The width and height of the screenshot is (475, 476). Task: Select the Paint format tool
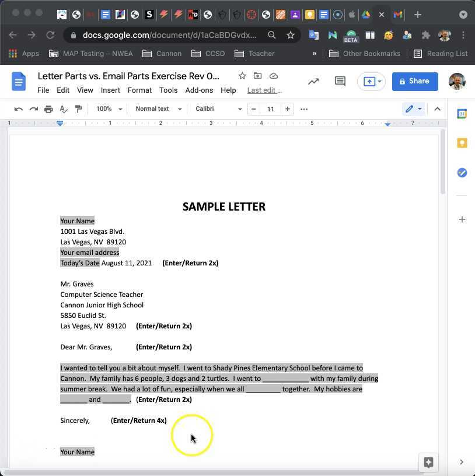click(x=78, y=108)
